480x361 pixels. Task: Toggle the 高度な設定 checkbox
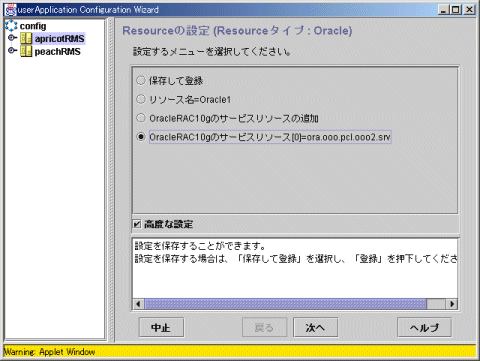137,224
